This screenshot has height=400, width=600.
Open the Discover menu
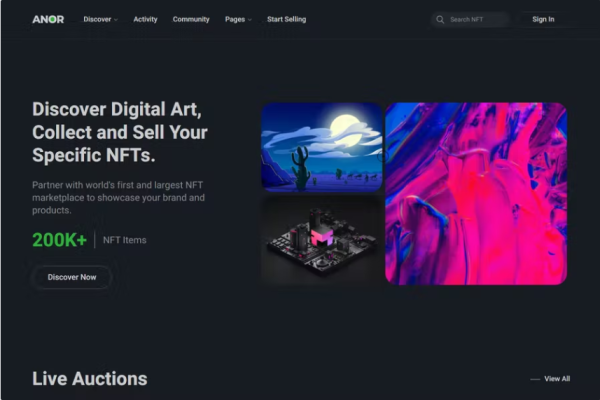coord(97,19)
